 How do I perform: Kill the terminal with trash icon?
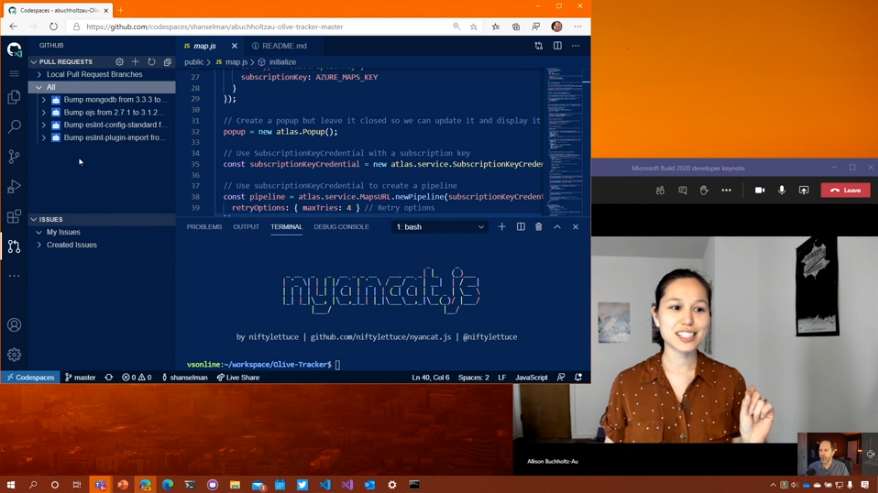pyautogui.click(x=539, y=227)
